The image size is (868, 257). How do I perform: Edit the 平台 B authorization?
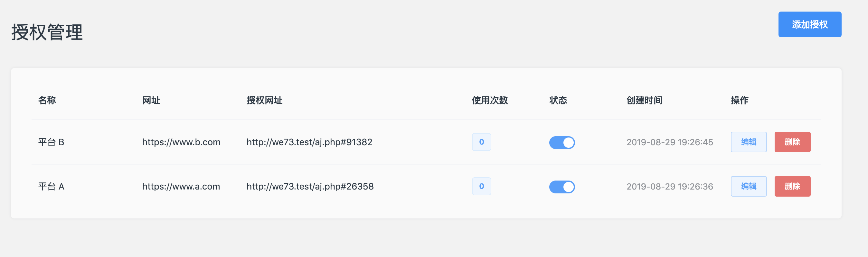[748, 142]
